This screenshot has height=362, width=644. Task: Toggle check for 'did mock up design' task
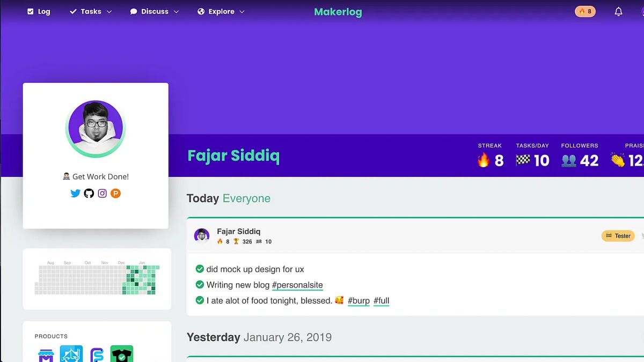pyautogui.click(x=200, y=269)
